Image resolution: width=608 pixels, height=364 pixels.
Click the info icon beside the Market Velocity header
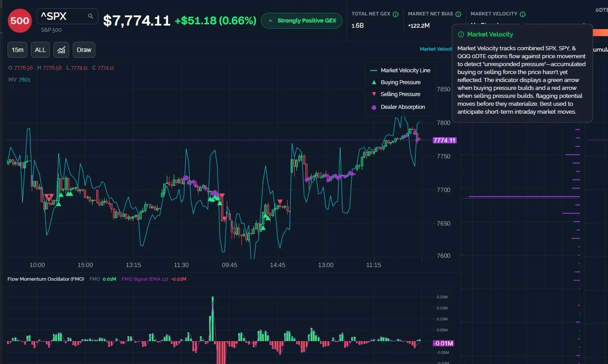(x=522, y=14)
